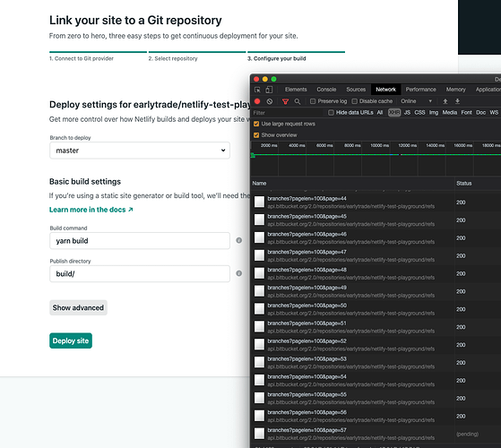Go to step 2 Select repository
Image resolution: width=501 pixels, height=448 pixels.
[x=173, y=58]
